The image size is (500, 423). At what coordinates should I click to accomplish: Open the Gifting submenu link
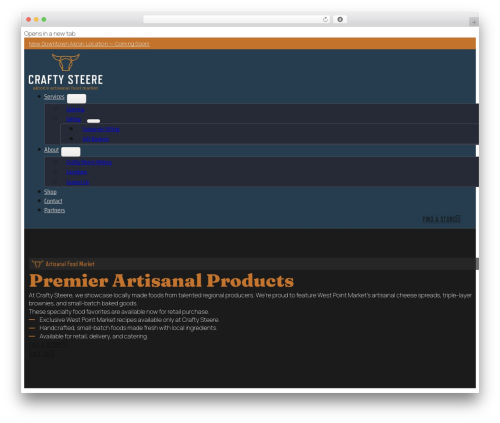(74, 119)
